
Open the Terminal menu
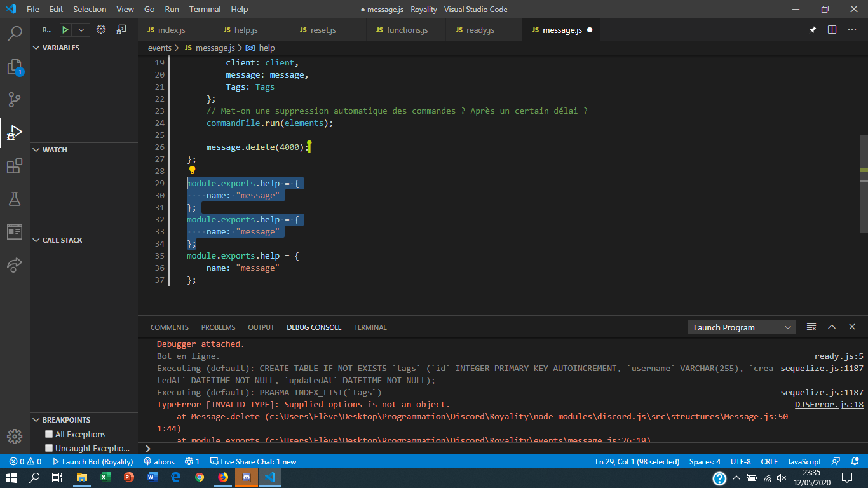coord(205,9)
